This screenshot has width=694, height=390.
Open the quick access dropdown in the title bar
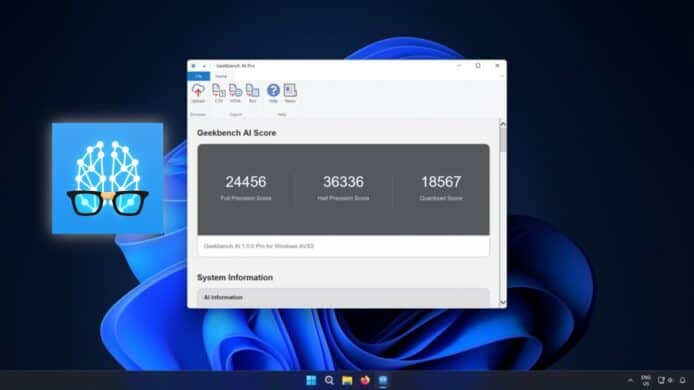[x=204, y=66]
